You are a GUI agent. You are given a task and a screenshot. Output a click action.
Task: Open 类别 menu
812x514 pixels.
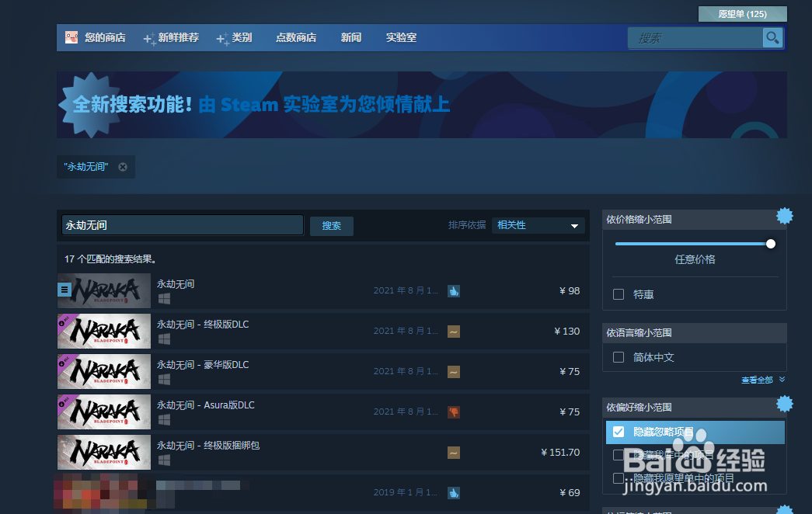coord(242,37)
